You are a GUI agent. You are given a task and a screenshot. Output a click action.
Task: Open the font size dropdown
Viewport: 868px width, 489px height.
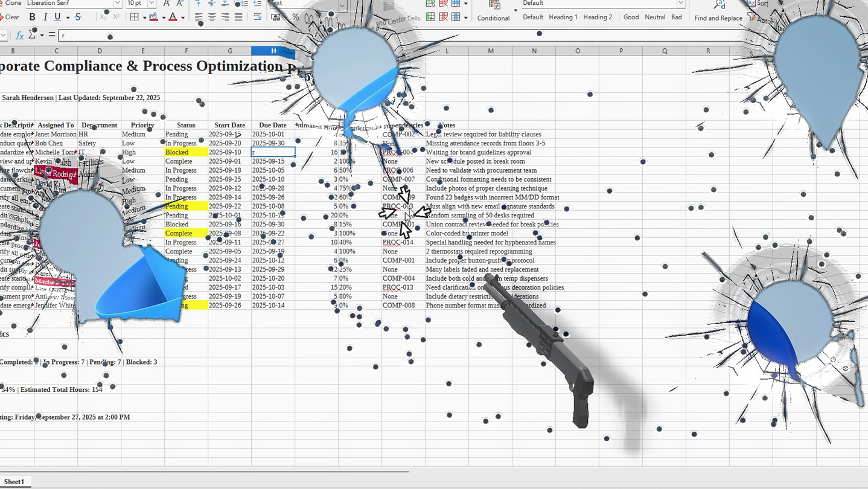click(x=152, y=4)
